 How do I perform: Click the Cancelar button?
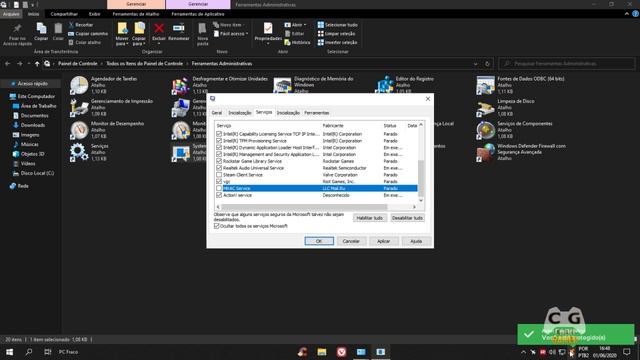351,241
